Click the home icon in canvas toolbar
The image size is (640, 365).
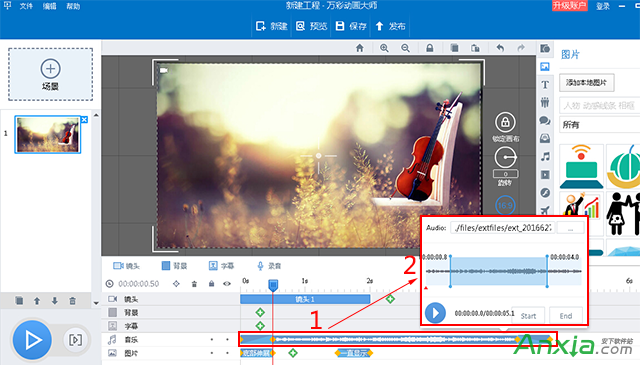(x=360, y=48)
